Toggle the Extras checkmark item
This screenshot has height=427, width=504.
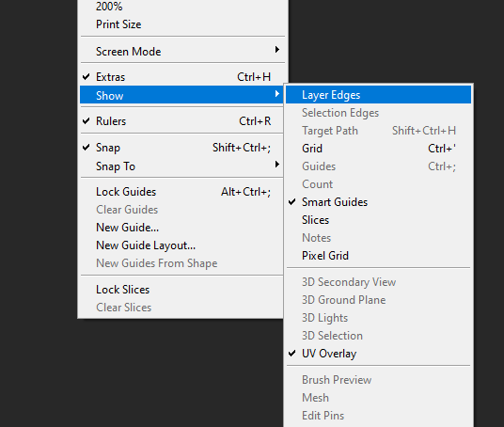point(181,77)
